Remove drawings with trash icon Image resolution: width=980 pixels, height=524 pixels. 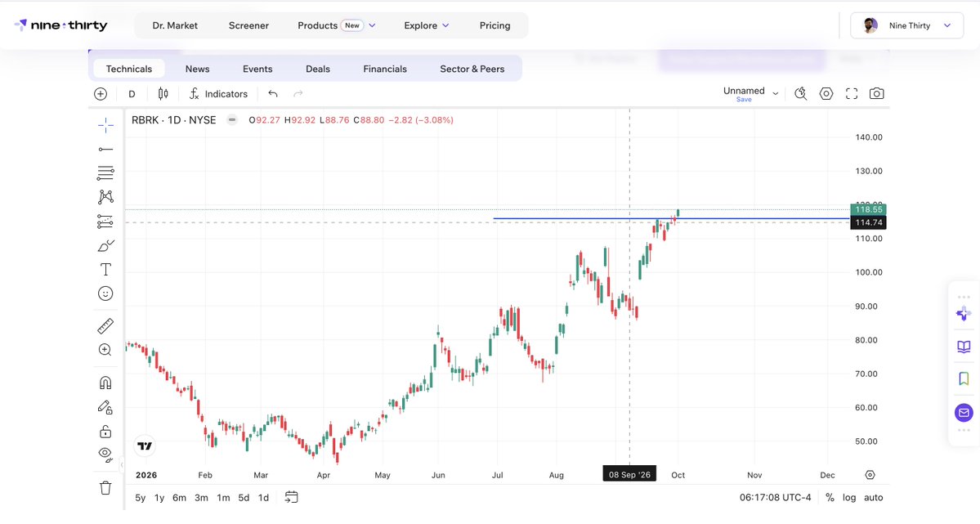(x=105, y=488)
